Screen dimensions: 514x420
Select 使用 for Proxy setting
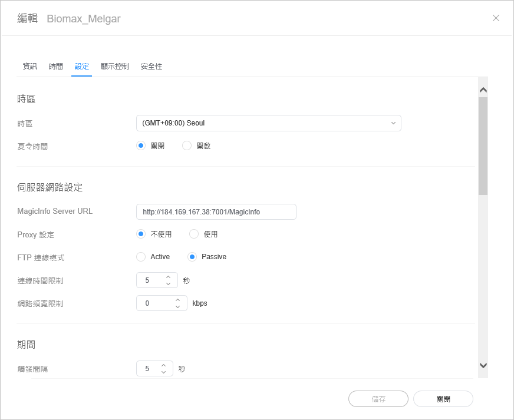(195, 234)
